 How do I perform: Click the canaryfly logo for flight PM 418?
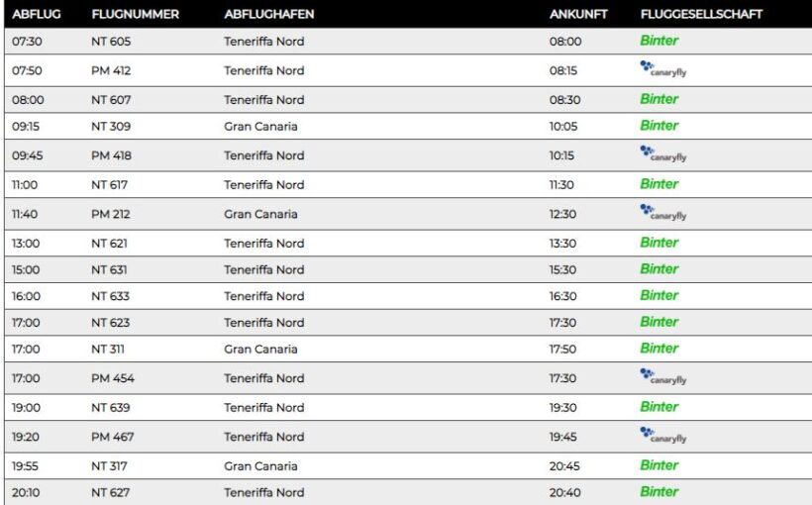[663, 154]
